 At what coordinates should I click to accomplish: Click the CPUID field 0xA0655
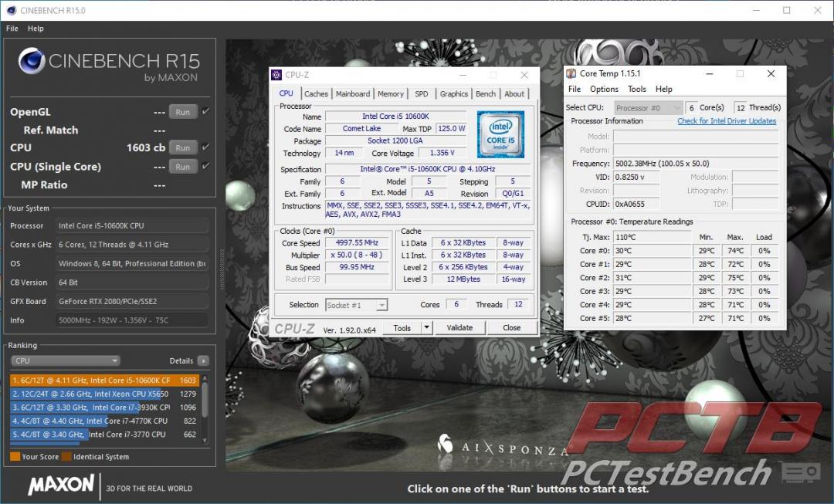click(x=636, y=205)
